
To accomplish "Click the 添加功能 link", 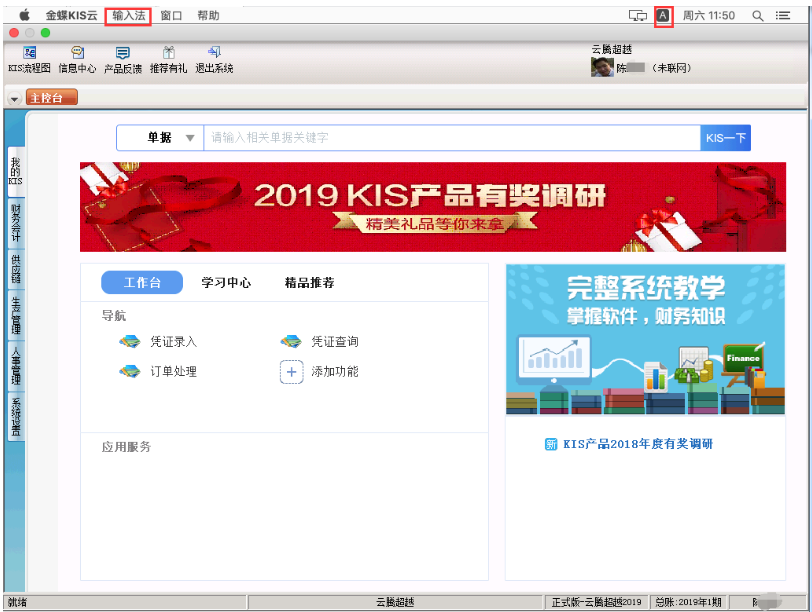I will tap(335, 372).
